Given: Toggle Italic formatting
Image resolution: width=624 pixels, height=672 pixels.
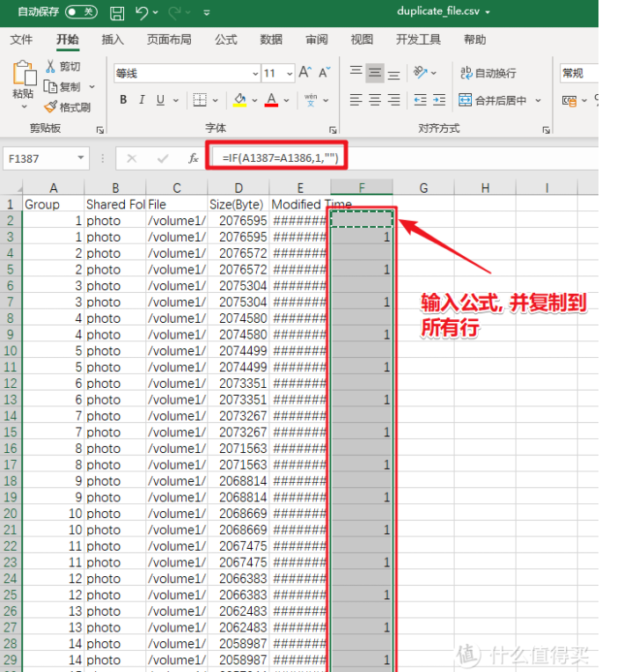Looking at the screenshot, I should (x=143, y=100).
